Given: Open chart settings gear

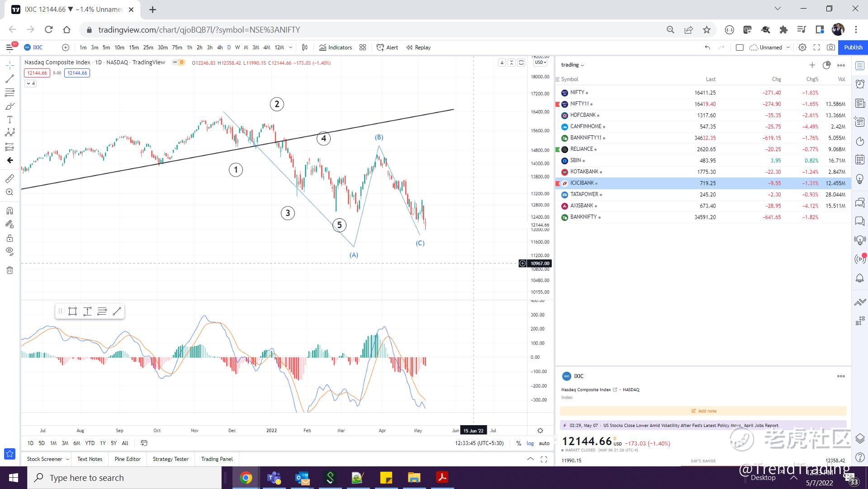Looking at the screenshot, I should [802, 48].
